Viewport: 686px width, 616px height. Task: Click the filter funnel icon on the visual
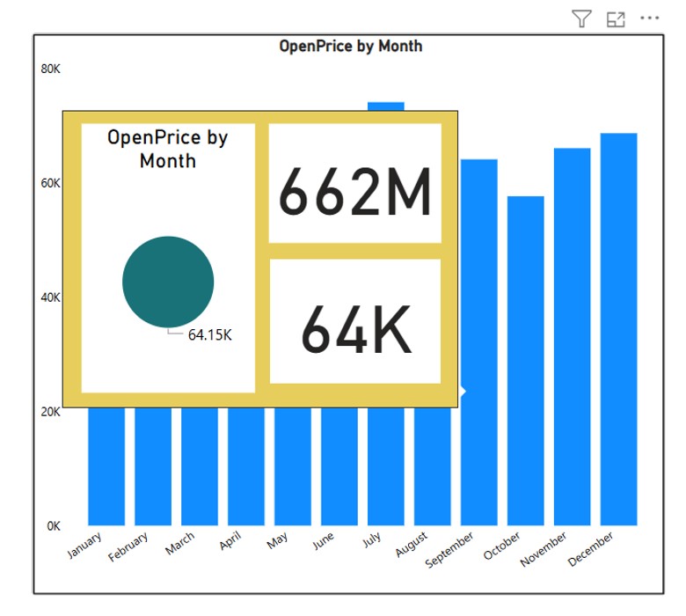pyautogui.click(x=581, y=18)
